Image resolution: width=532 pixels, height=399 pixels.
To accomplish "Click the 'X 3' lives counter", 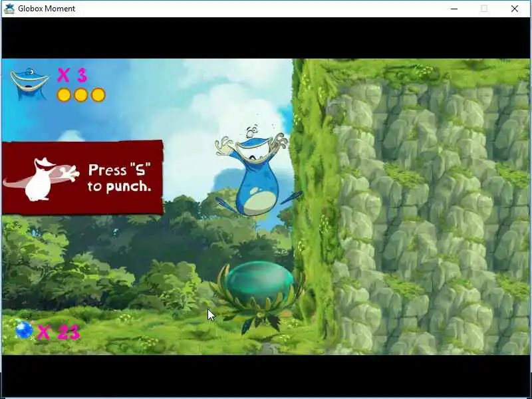I will point(72,75).
